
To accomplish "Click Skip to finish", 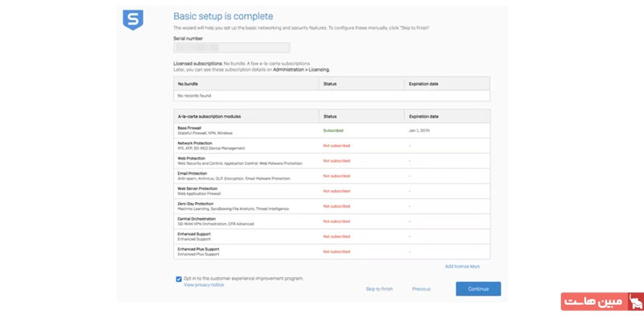I will (379, 289).
